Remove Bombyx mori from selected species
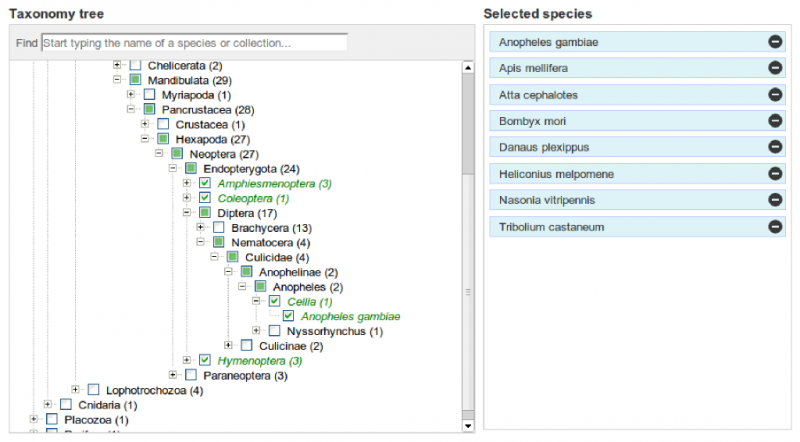Image resolution: width=800 pixels, height=442 pixels. [x=775, y=121]
